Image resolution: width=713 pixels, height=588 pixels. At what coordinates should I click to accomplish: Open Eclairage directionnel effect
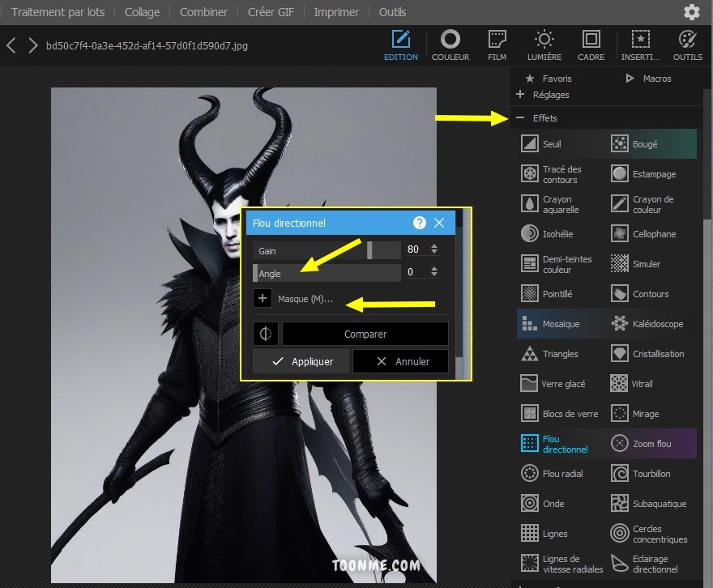point(644,564)
